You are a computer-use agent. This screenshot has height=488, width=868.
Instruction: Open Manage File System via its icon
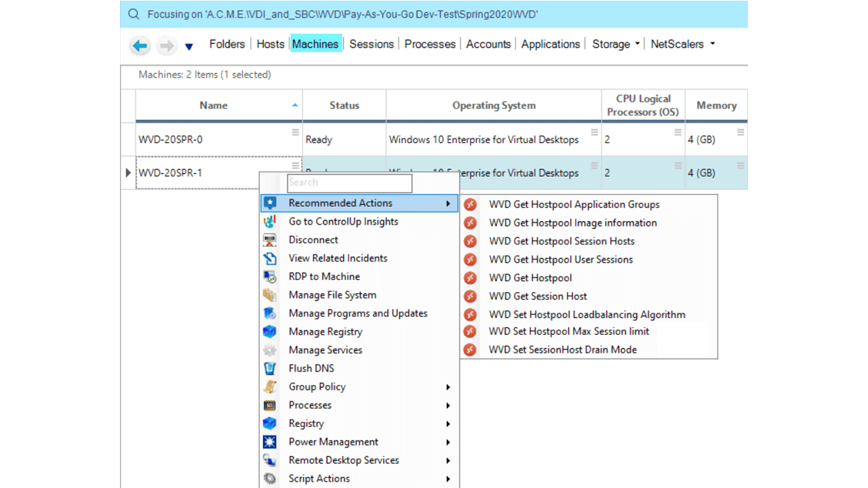270,295
